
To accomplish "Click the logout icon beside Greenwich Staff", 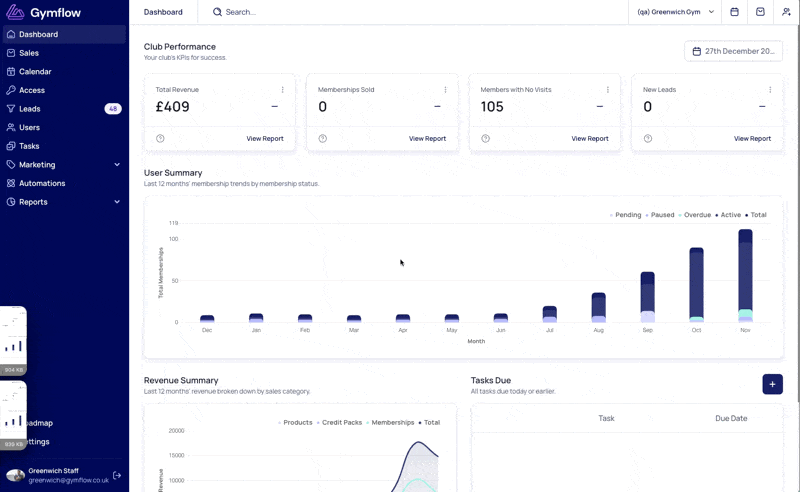I will pyautogui.click(x=117, y=475).
